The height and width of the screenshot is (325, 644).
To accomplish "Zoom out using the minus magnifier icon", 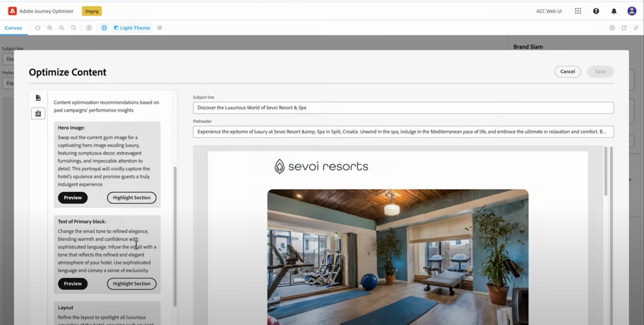I will coord(62,28).
